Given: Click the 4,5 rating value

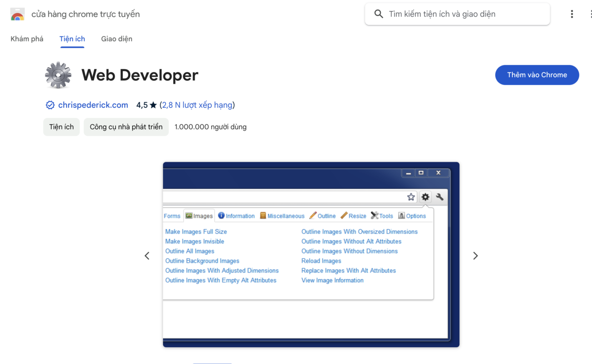Looking at the screenshot, I should click(142, 105).
